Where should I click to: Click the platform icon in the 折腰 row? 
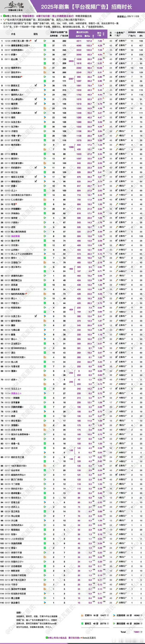45,55
